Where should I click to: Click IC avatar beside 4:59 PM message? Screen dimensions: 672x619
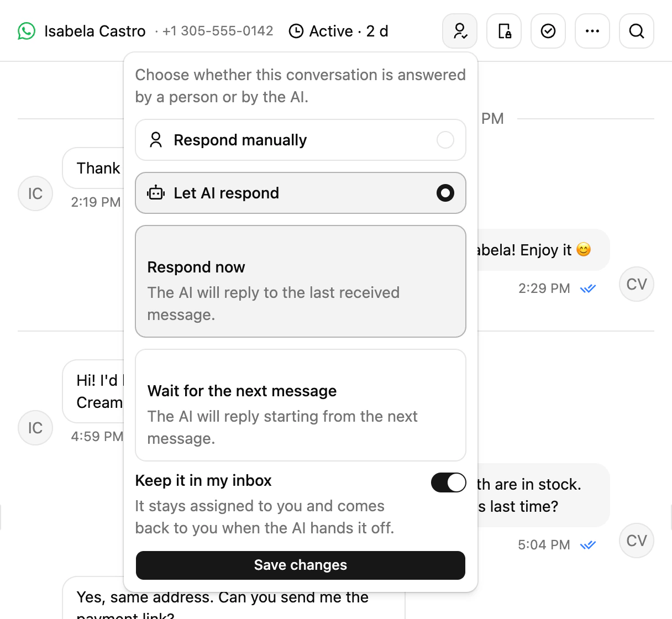pyautogui.click(x=35, y=428)
